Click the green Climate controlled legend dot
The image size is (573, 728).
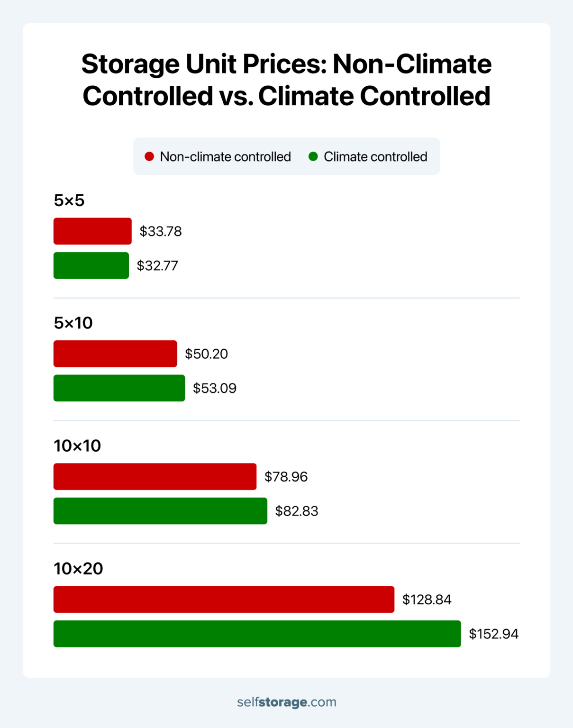click(x=313, y=156)
